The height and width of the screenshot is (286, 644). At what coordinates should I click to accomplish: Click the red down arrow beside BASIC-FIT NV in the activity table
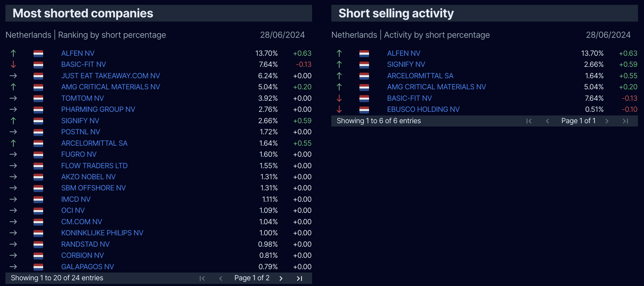(x=339, y=98)
